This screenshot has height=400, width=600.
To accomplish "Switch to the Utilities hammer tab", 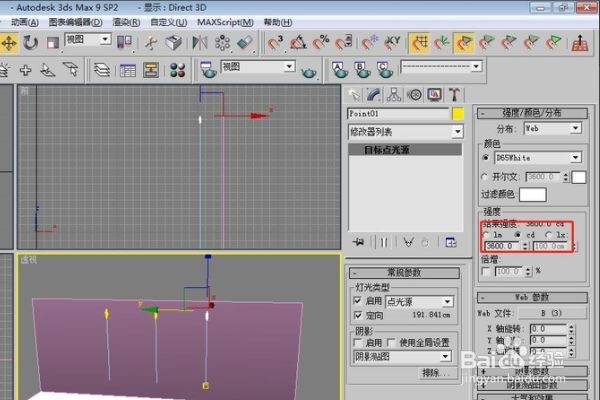I will 454,95.
